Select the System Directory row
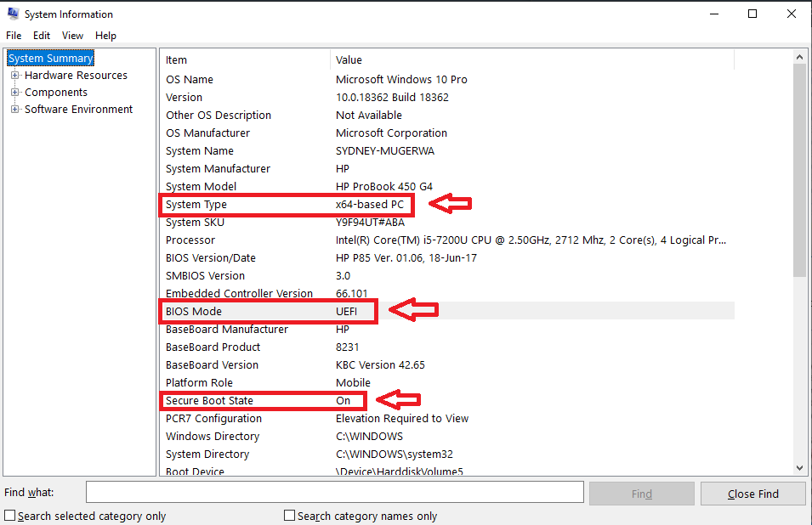Image resolution: width=812 pixels, height=525 pixels. (448, 454)
